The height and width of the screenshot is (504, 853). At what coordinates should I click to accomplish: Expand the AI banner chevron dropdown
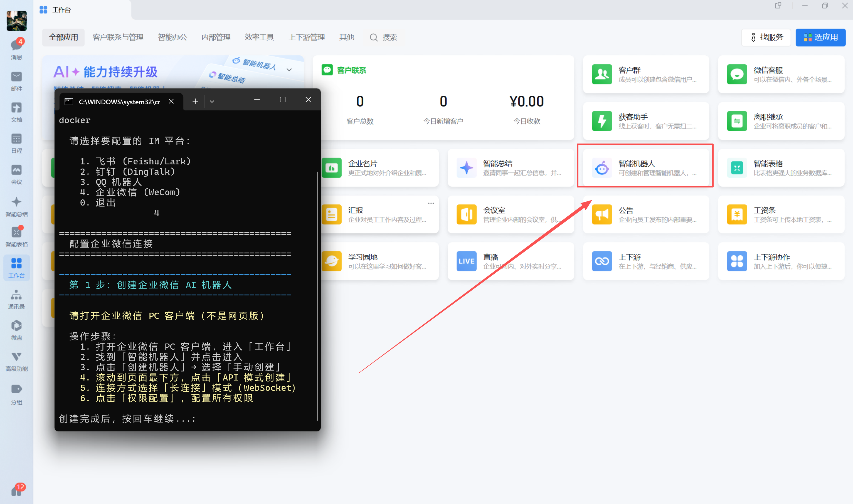[x=289, y=70]
